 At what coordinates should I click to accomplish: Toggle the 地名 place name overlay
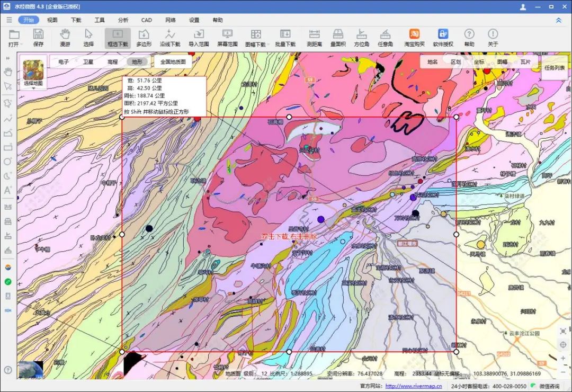(433, 61)
